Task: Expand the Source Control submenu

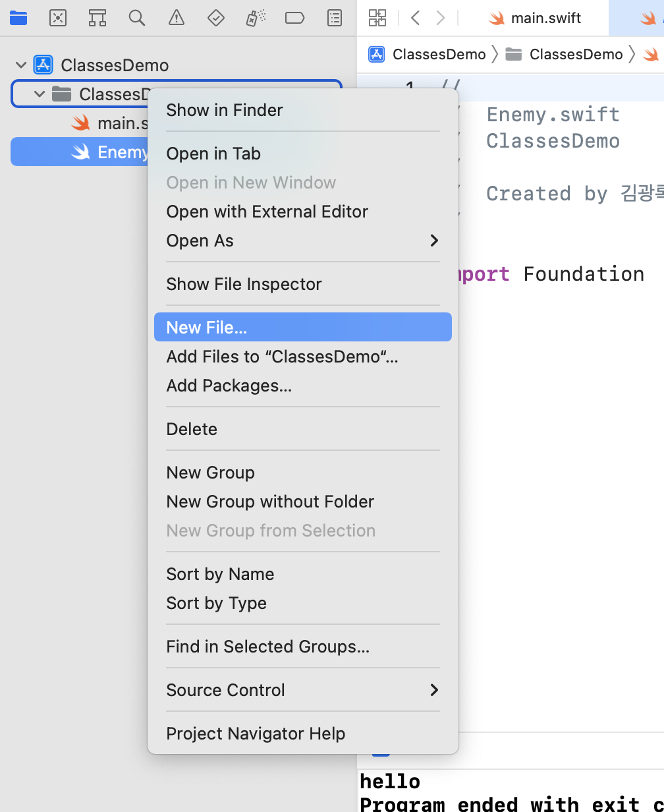Action: coord(303,690)
